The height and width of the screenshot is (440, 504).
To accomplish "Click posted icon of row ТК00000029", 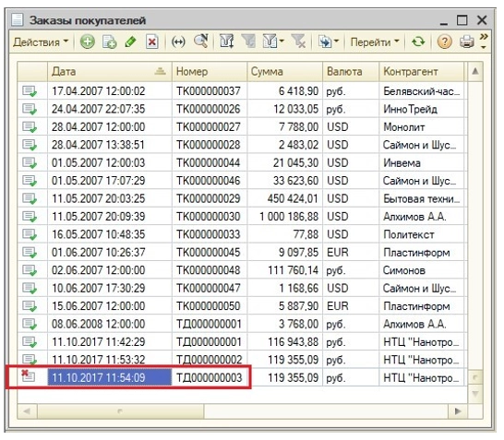I will 30,198.
